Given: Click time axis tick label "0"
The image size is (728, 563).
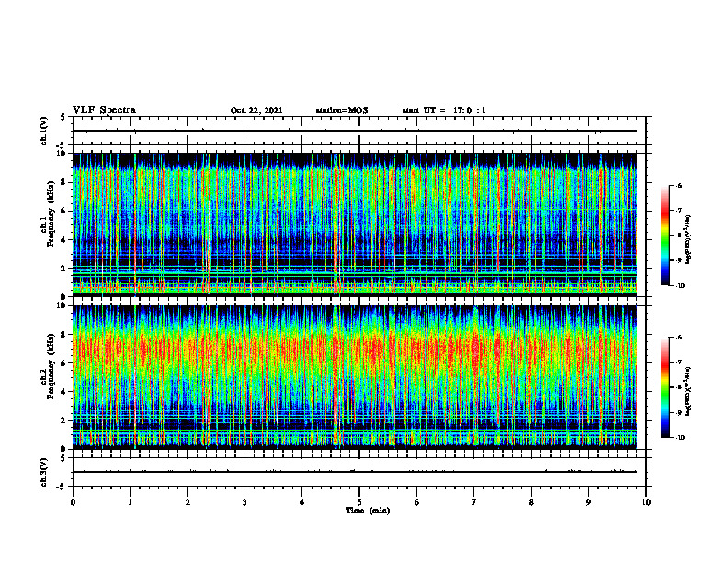Looking at the screenshot, I should [73, 502].
